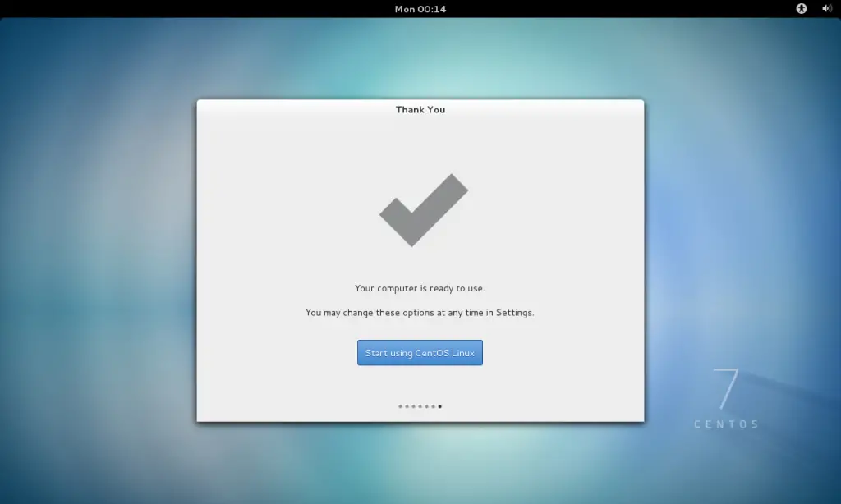Click the CENTOS text on the wallpaper
Image resolution: width=841 pixels, height=504 pixels.
coord(726,424)
